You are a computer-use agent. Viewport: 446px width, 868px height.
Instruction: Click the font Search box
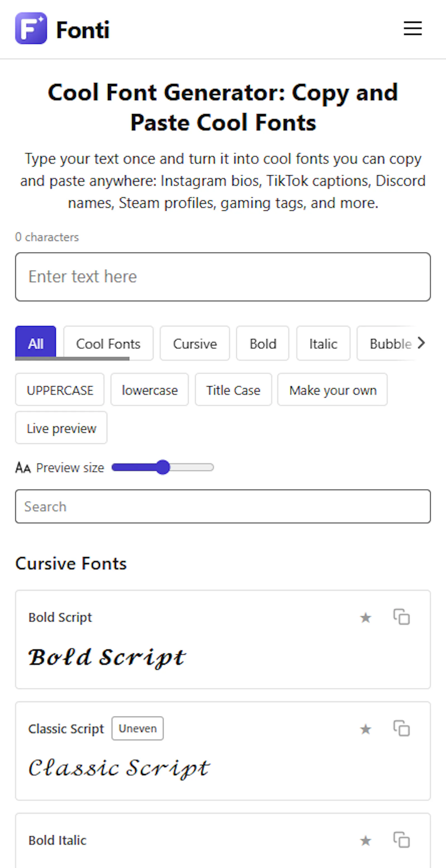[223, 506]
